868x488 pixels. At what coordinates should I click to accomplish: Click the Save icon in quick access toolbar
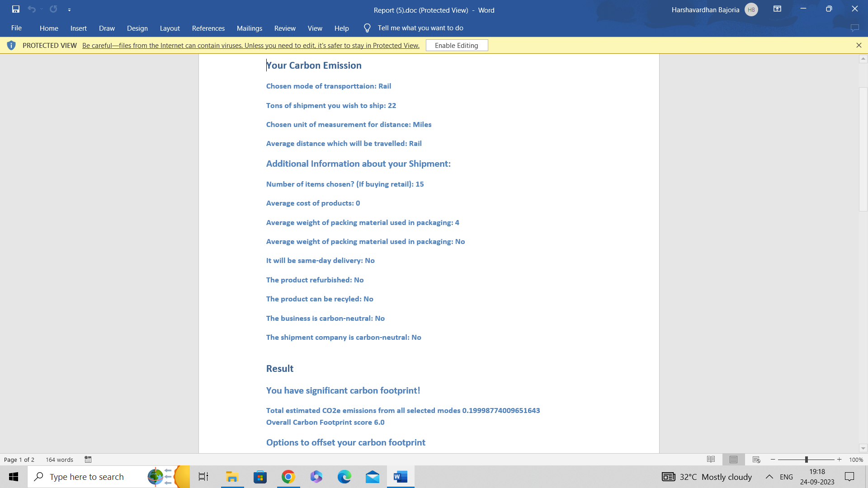pos(16,9)
